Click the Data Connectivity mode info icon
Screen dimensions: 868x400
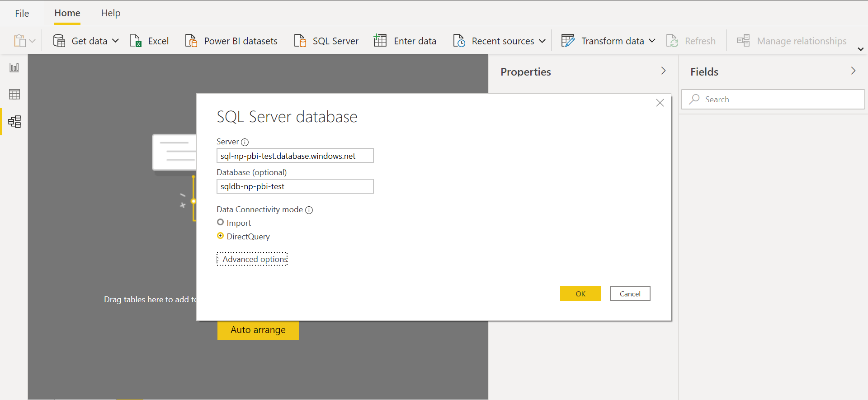pos(309,210)
